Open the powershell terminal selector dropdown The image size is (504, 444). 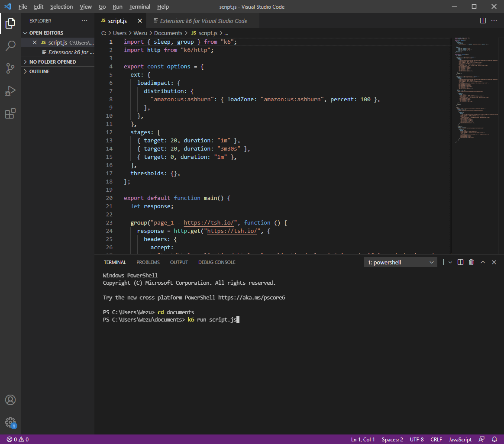(x=400, y=262)
